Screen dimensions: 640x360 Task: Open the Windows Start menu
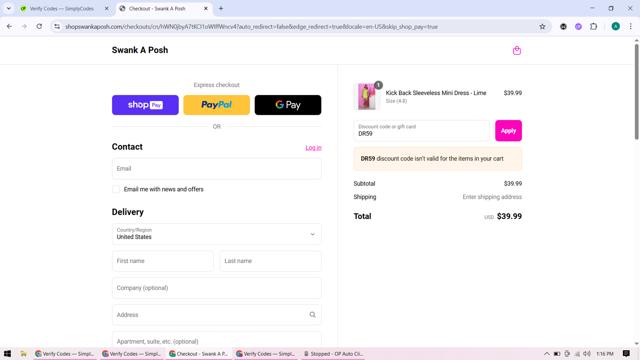tap(7, 354)
